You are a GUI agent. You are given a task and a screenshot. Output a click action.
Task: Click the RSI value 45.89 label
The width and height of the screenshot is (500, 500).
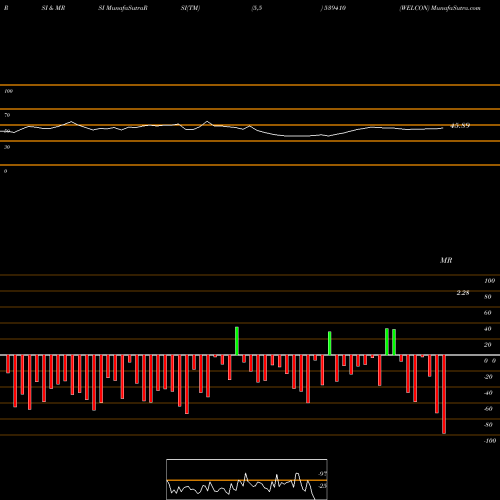[x=460, y=126]
